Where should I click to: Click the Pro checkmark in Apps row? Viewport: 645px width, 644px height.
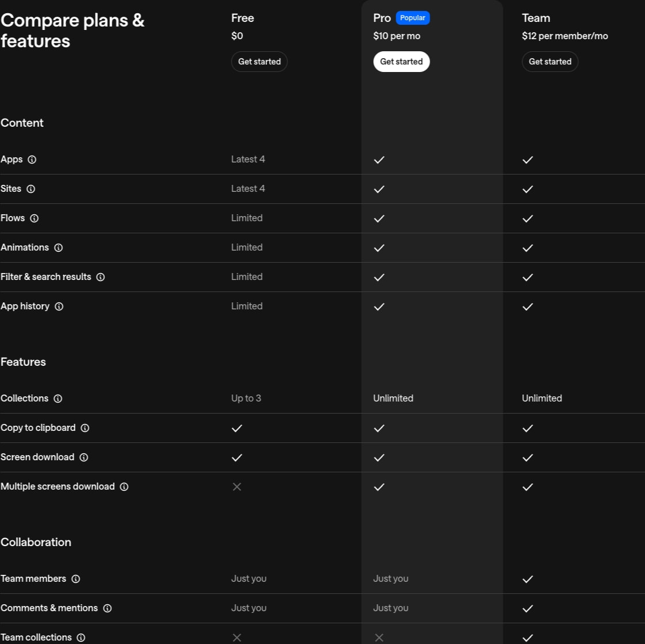(x=379, y=160)
